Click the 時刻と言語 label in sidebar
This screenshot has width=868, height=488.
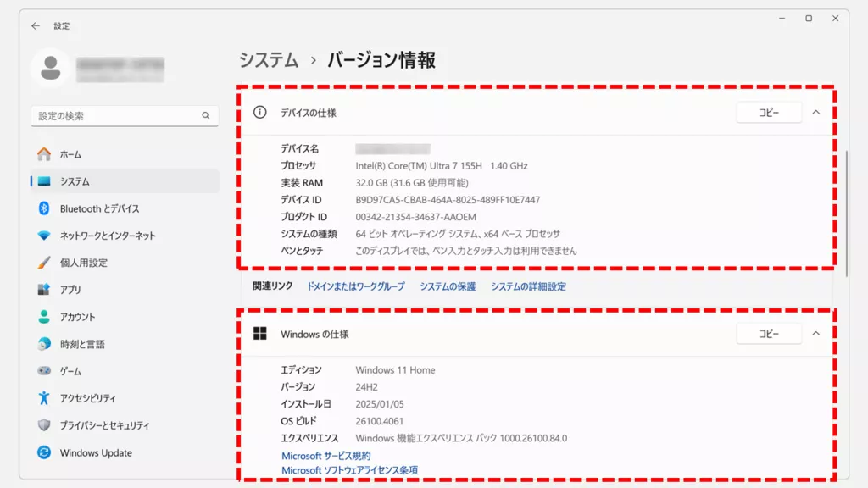click(x=82, y=344)
